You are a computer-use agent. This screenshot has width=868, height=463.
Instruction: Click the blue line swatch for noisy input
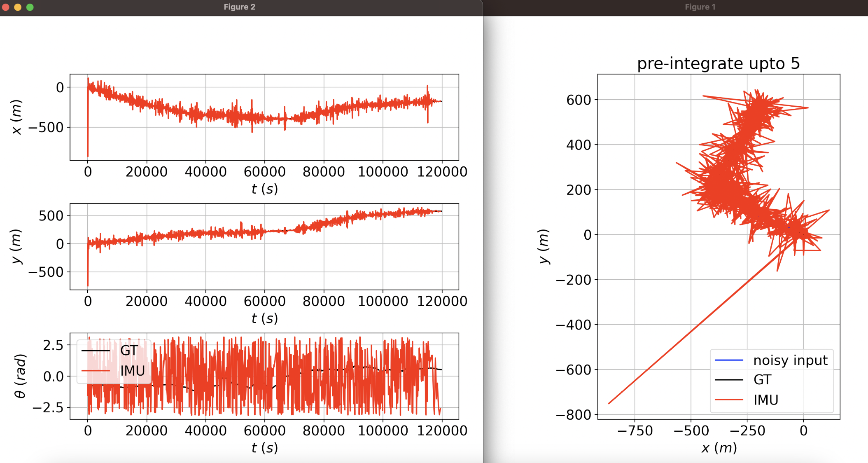coord(729,360)
